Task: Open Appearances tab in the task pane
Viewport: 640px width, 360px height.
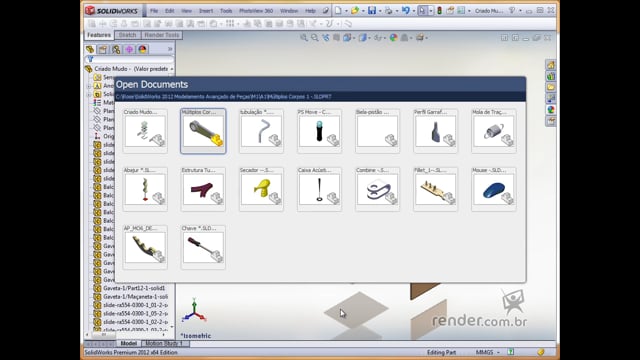Action: 551,110
